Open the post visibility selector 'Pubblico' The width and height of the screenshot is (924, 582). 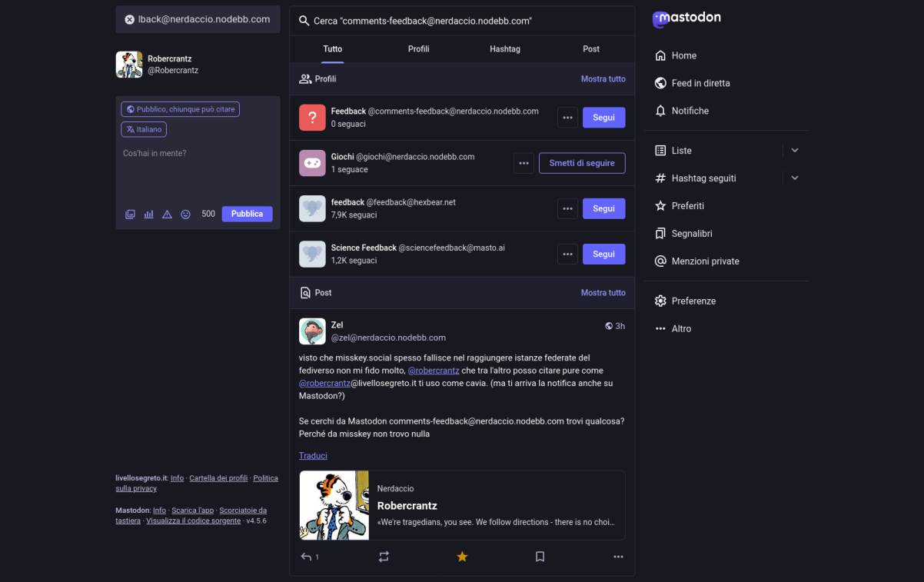point(180,109)
